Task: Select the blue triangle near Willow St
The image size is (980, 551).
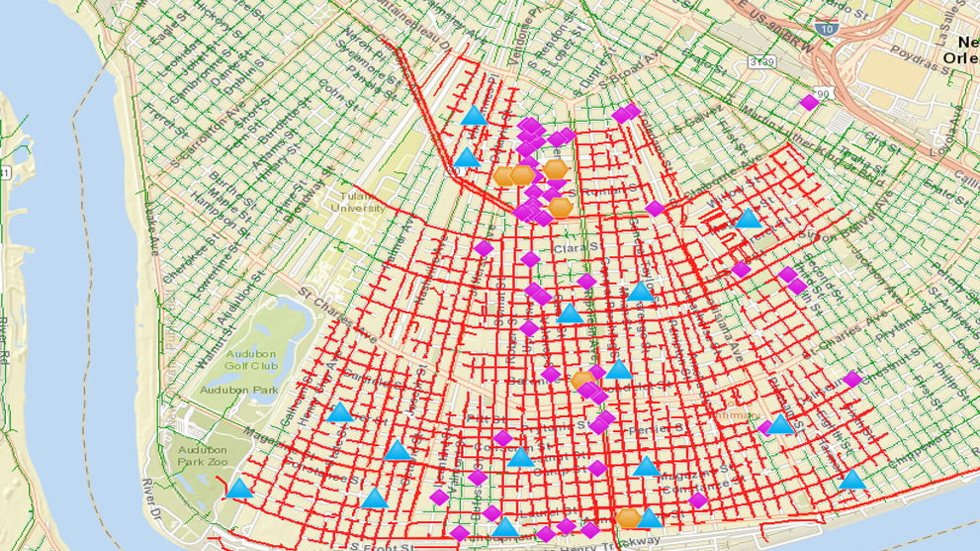Action: click(x=749, y=219)
